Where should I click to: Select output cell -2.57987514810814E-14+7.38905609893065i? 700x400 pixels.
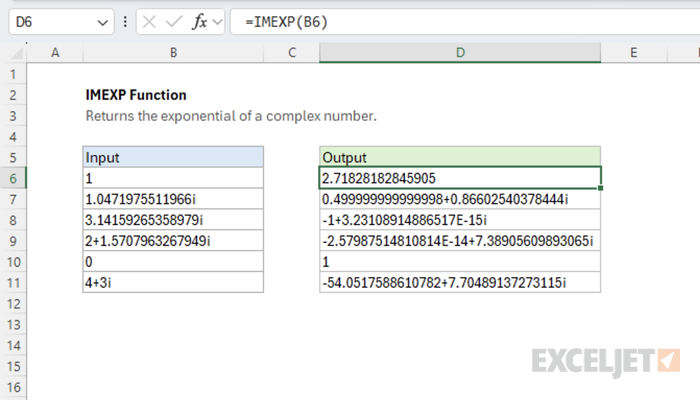point(460,241)
